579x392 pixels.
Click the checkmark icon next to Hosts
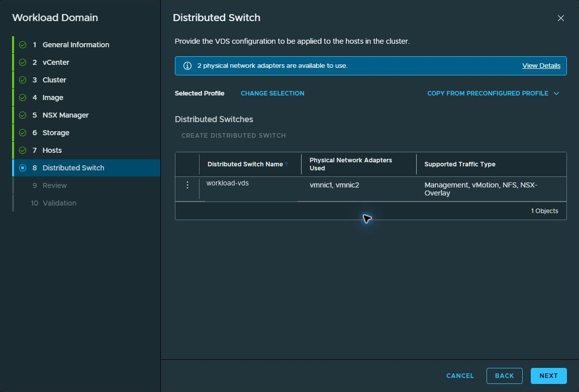tap(23, 150)
